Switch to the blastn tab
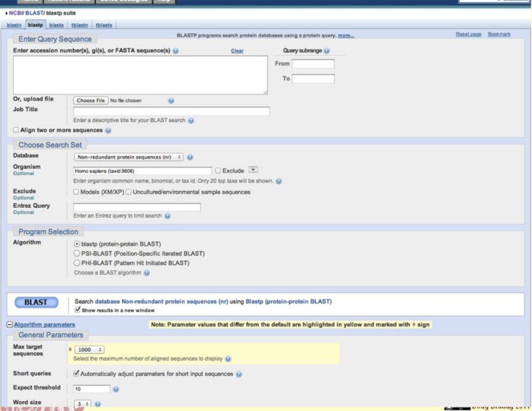 (14, 25)
